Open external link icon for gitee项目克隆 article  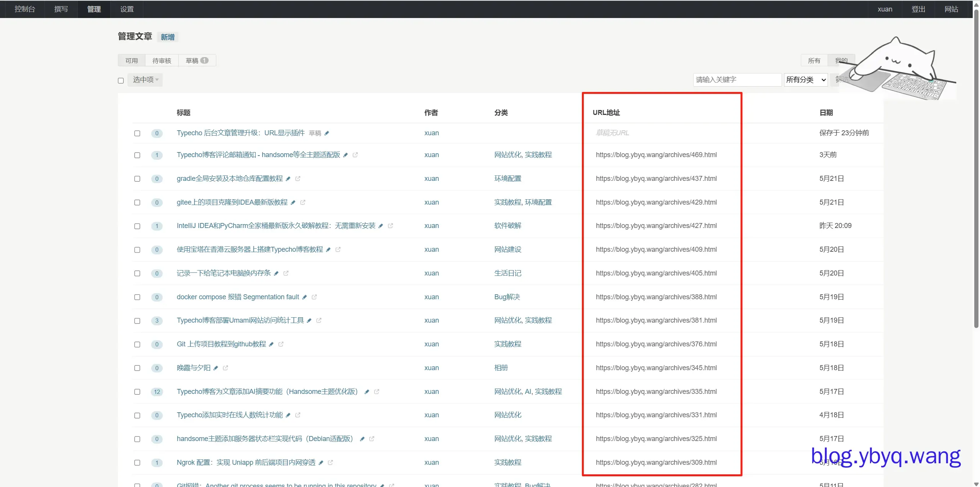point(303,202)
